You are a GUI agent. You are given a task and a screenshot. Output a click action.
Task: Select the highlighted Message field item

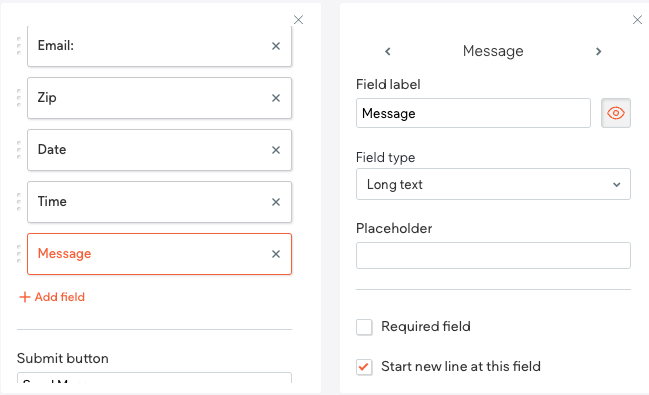click(159, 254)
